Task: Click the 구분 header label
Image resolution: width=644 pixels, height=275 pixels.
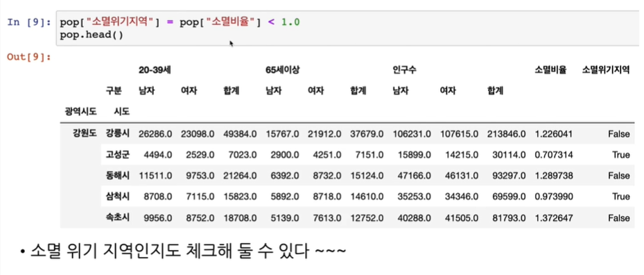Action: coord(114,90)
